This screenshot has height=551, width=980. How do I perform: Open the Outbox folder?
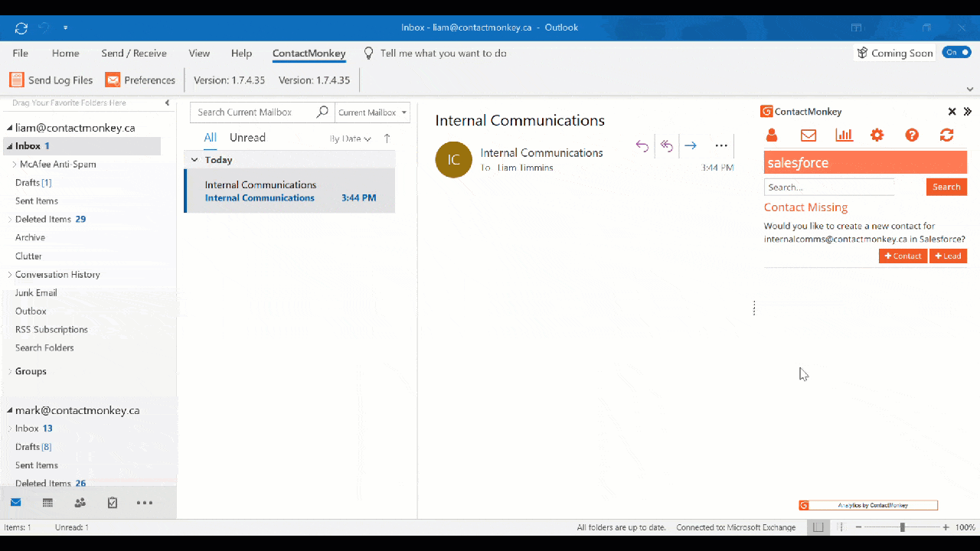pyautogui.click(x=31, y=311)
